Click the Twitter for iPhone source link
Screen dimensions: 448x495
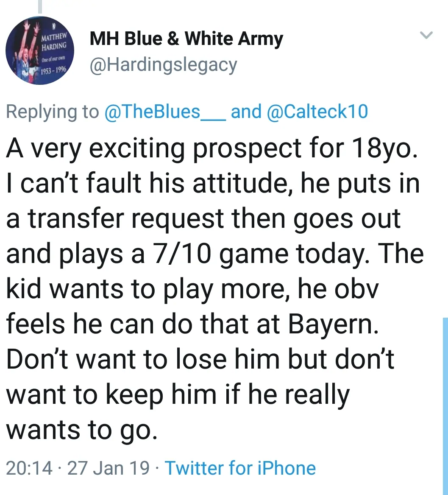pos(240,468)
